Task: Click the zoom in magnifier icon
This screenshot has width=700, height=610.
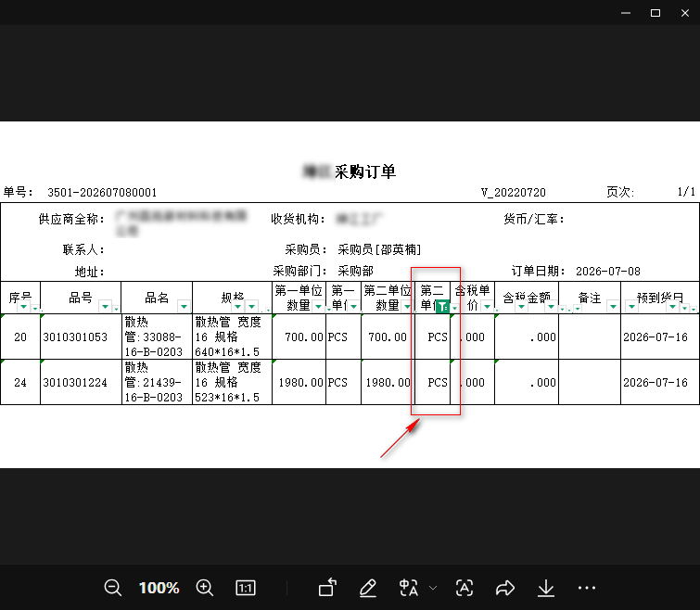Action: [x=205, y=588]
